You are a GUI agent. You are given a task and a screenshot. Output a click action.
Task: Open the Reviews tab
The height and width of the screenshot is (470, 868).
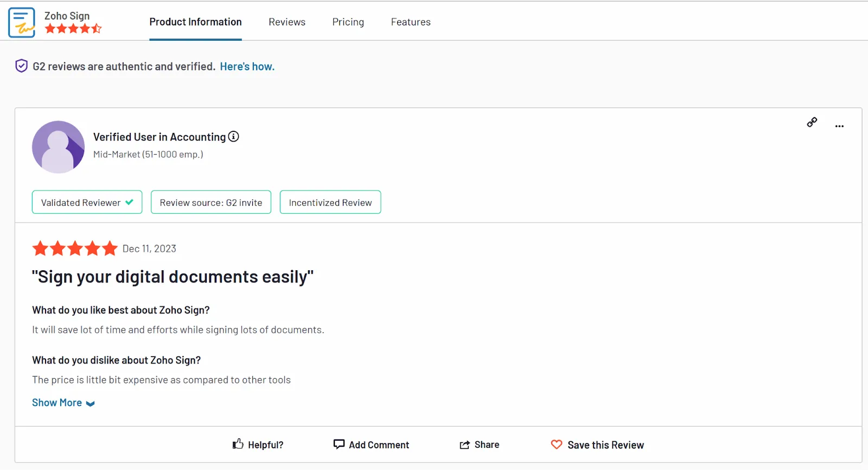[x=287, y=22]
